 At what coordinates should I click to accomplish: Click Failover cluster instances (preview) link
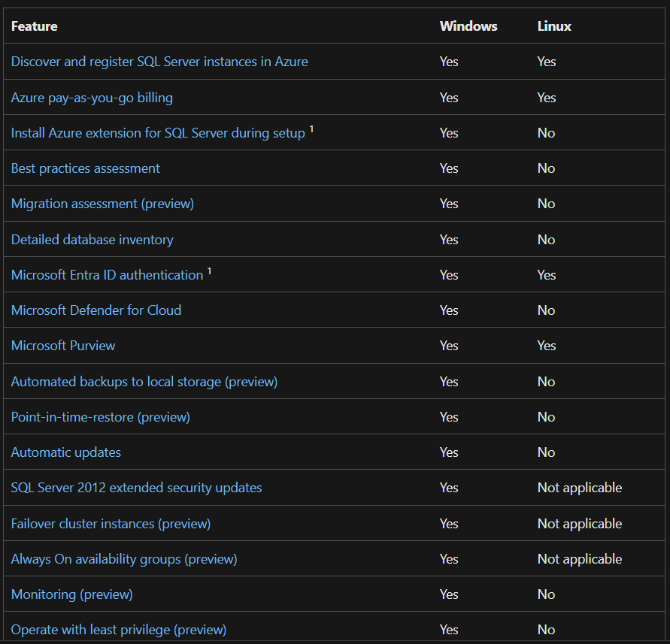[x=111, y=524]
